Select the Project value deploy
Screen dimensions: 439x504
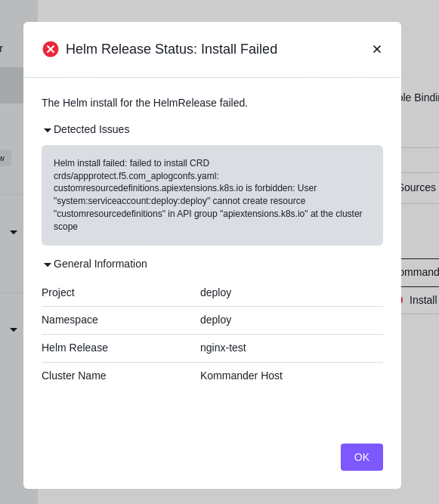pyautogui.click(x=215, y=292)
